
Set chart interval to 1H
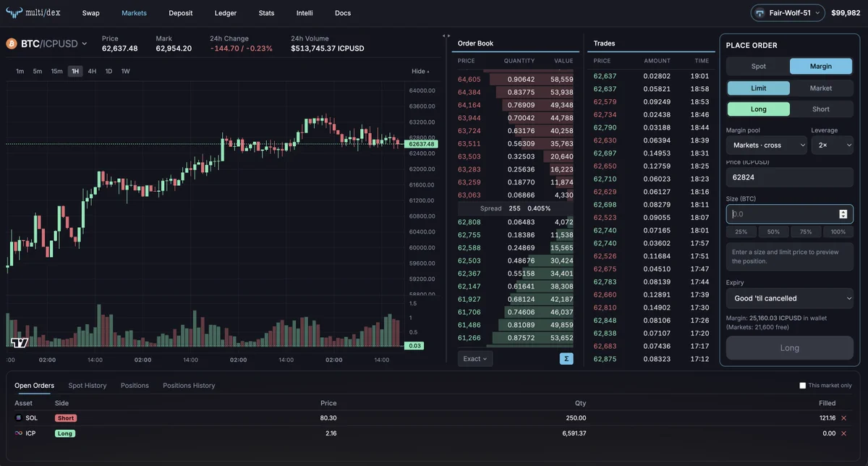(x=75, y=72)
